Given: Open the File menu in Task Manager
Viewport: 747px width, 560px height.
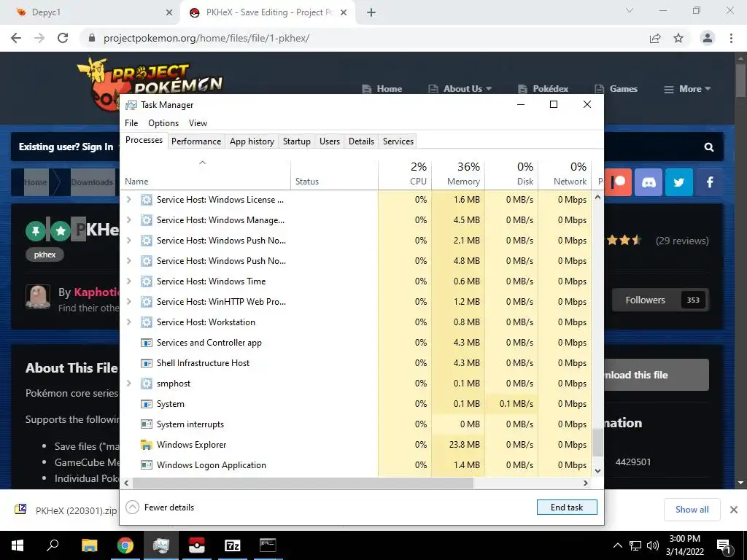Looking at the screenshot, I should tap(131, 122).
